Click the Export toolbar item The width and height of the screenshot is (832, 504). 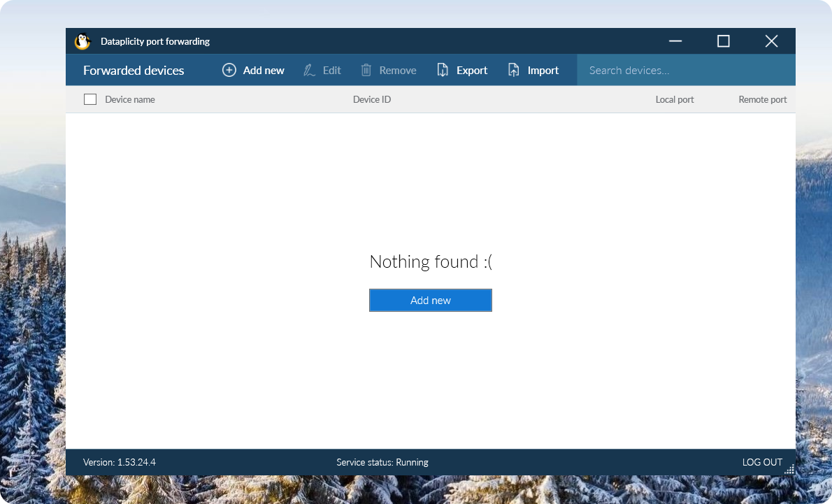[x=462, y=70]
